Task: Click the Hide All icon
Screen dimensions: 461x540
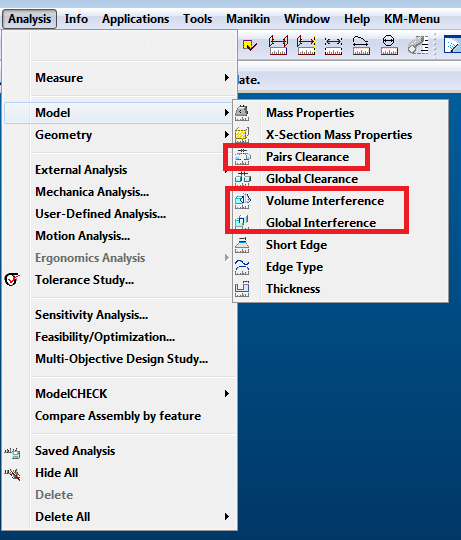Action: click(12, 474)
